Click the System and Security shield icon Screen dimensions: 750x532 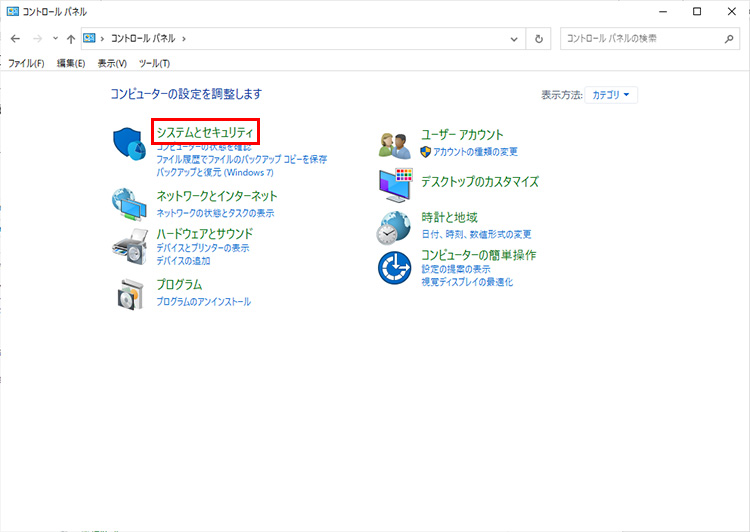coord(129,145)
